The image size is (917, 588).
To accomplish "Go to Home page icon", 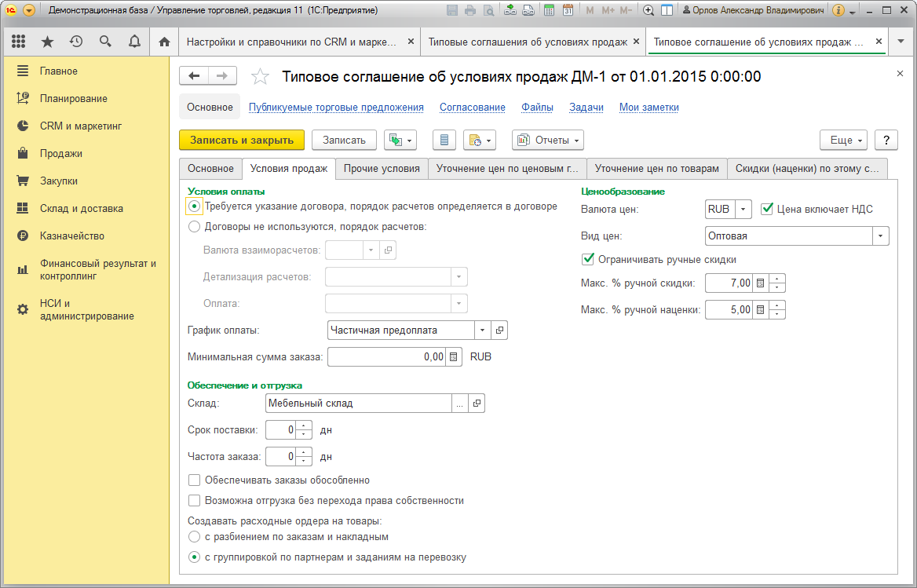I will tap(164, 42).
